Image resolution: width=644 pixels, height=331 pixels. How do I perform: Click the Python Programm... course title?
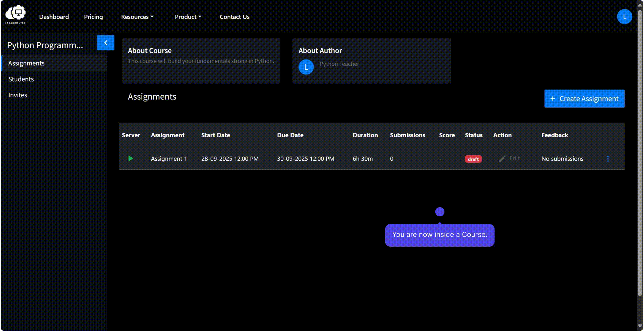45,45
